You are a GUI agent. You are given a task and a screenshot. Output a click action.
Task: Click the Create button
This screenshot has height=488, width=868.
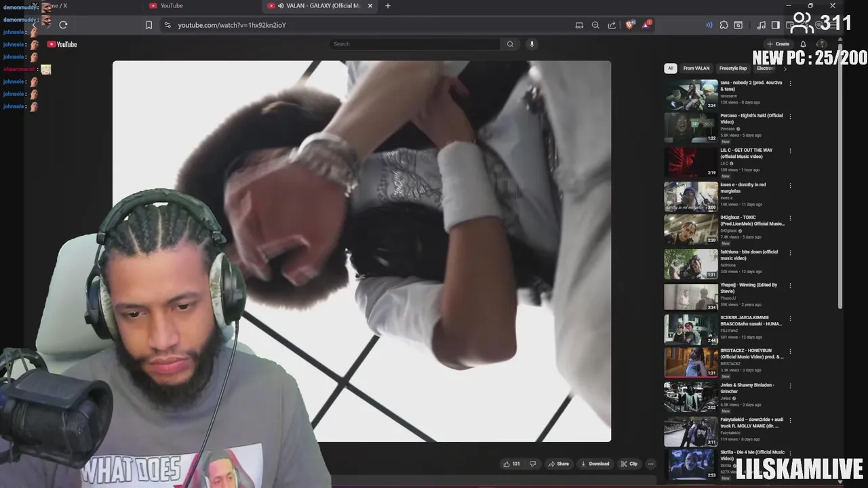click(778, 44)
